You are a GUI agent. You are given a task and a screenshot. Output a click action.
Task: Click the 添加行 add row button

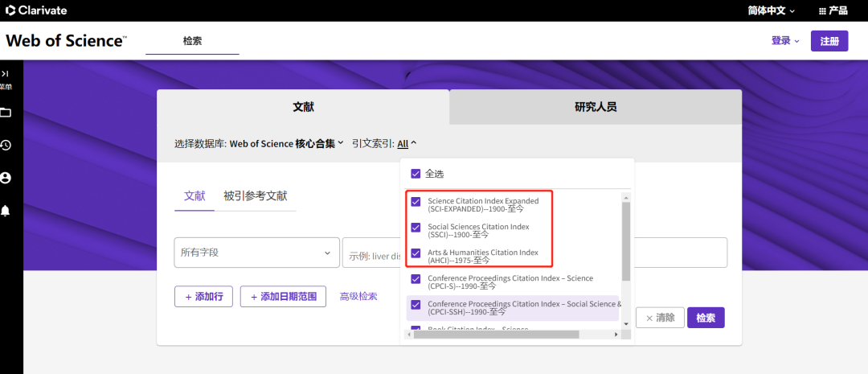[x=203, y=297]
